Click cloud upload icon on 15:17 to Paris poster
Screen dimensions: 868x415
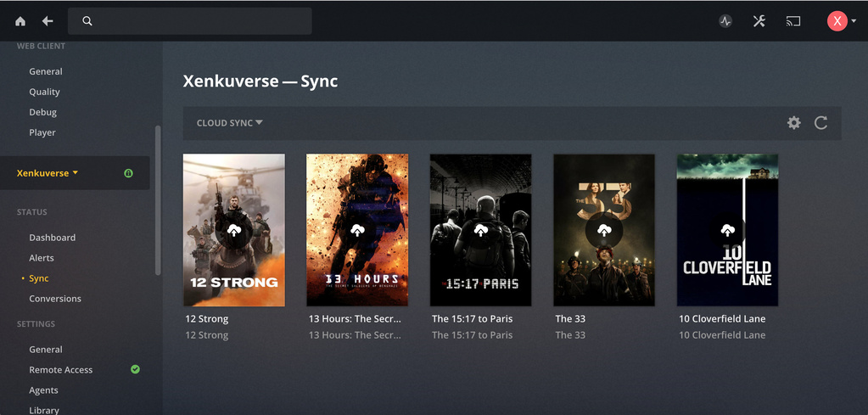[480, 230]
